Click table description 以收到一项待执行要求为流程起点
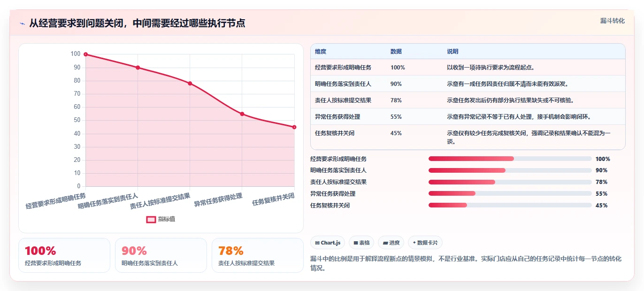 point(492,68)
